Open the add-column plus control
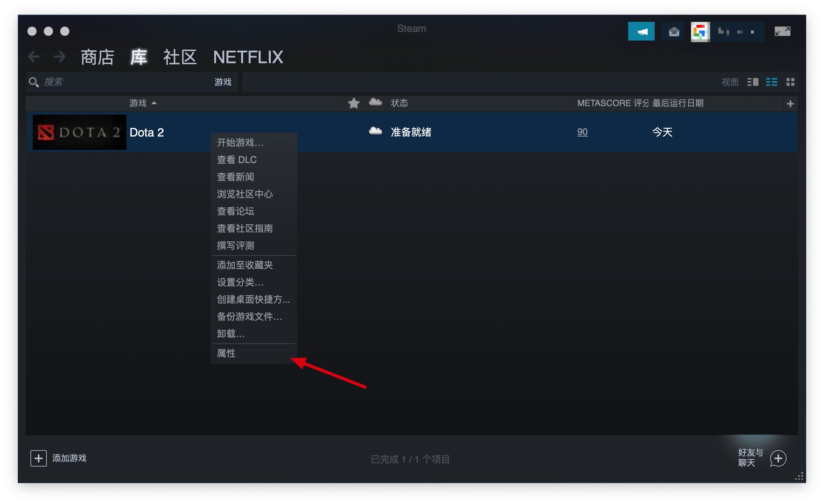 pos(790,103)
